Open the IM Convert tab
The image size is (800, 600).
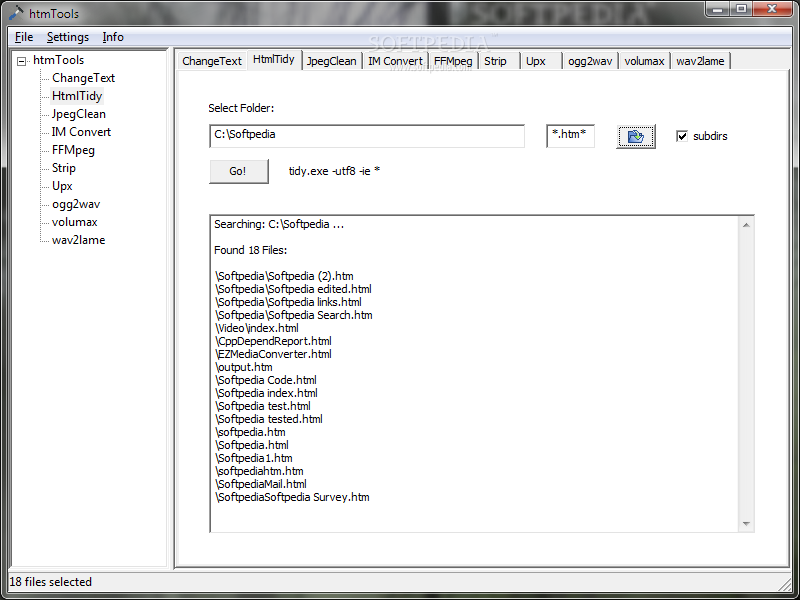[x=395, y=61]
